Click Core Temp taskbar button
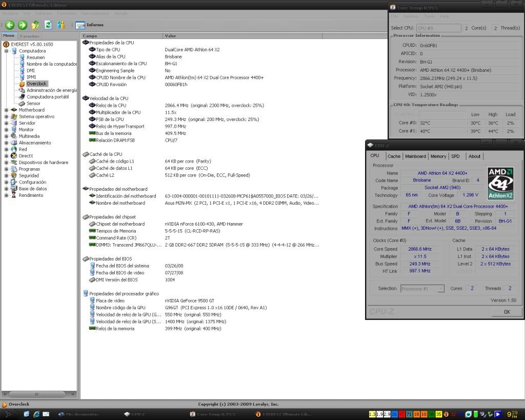 [x=213, y=414]
